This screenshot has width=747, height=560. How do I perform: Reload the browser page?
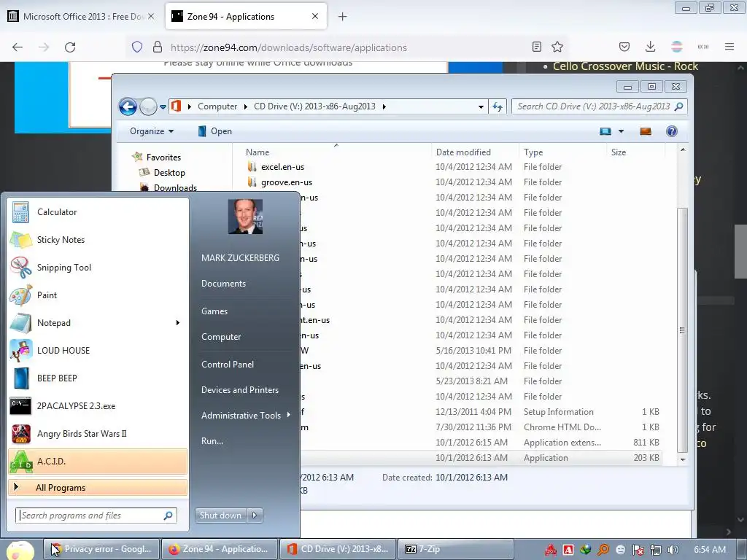pos(70,47)
